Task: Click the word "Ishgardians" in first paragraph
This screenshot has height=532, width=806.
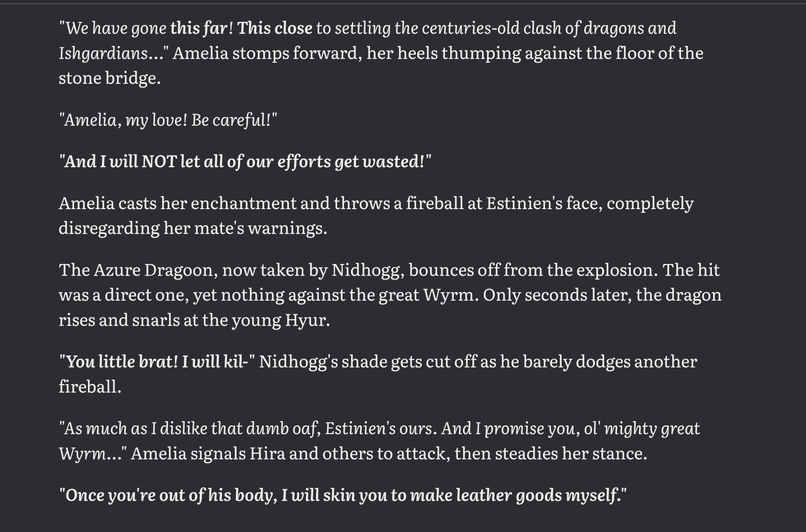Action: click(103, 53)
